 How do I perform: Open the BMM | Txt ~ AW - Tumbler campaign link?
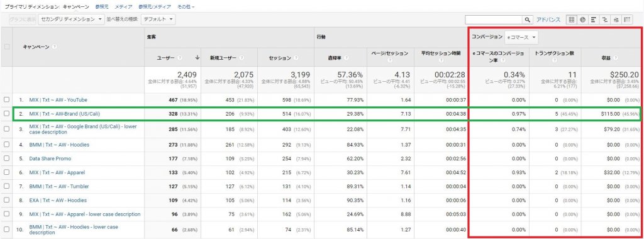point(58,186)
